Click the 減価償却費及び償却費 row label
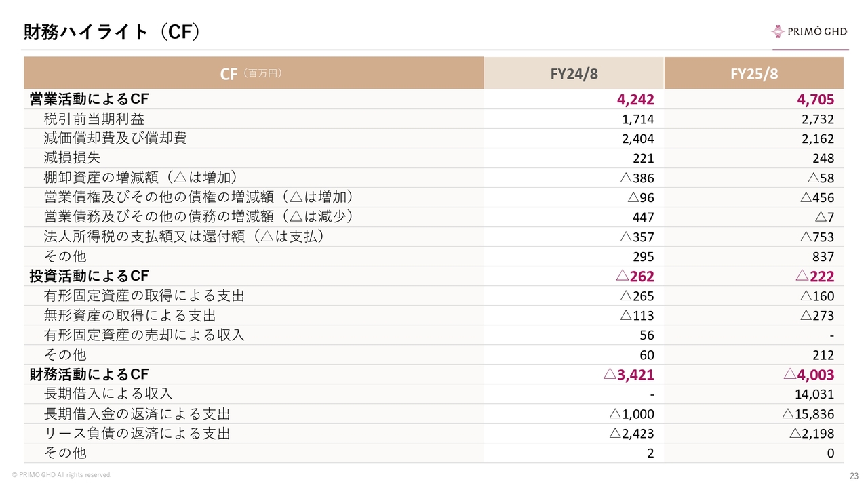The image size is (868, 488). 115,138
